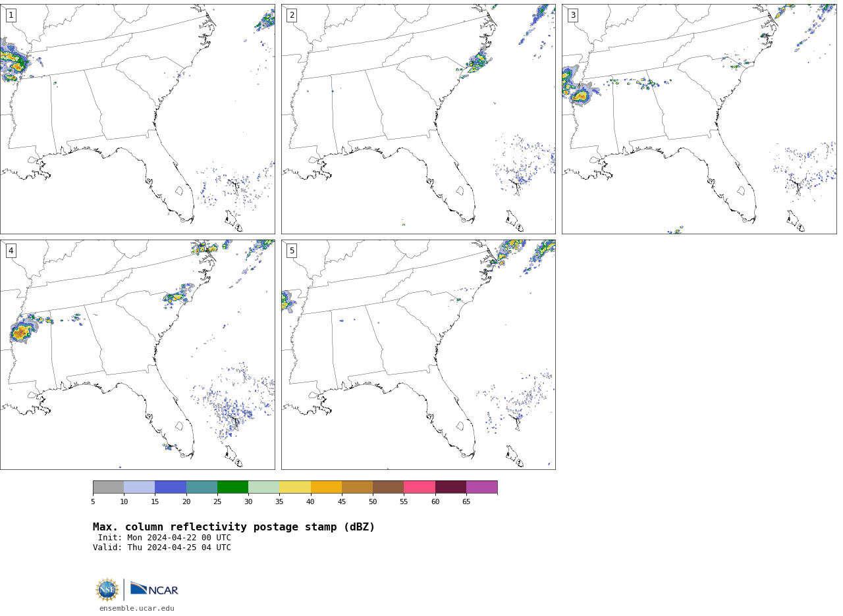Image resolution: width=843 pixels, height=616 pixels.
Task: Click the purple 65+ dBZ swatch
Action: [x=481, y=487]
